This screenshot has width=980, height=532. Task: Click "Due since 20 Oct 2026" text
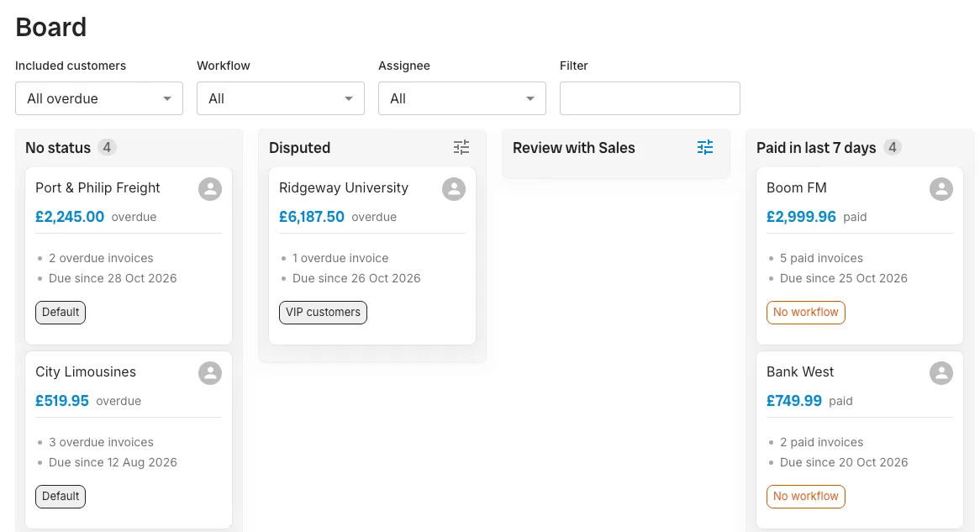(843, 462)
